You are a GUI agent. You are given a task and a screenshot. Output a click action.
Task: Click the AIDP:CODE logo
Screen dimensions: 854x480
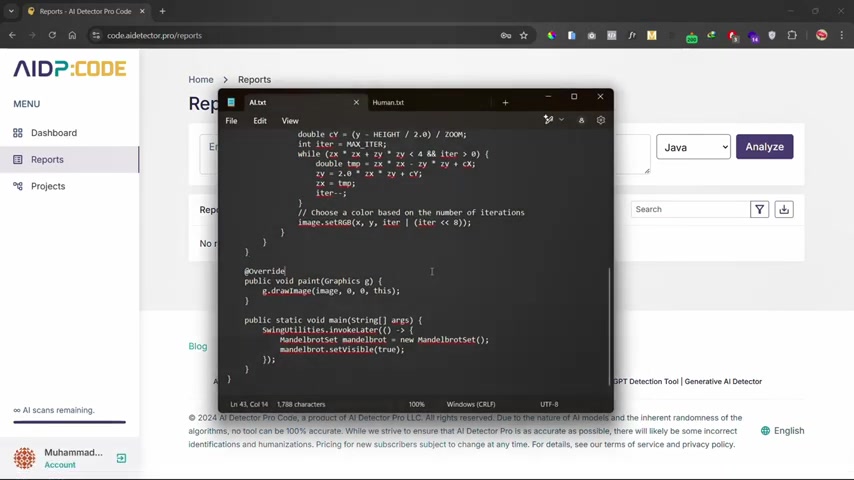[x=70, y=69]
